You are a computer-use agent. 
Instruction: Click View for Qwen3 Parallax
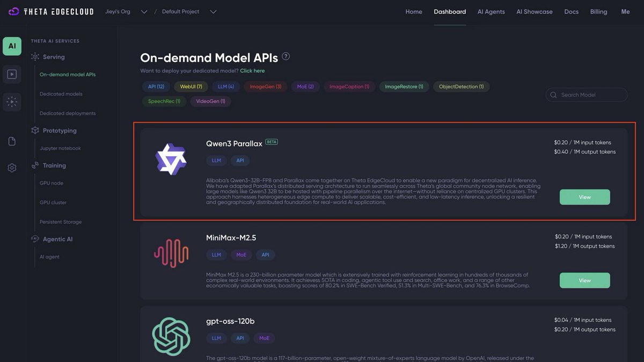pyautogui.click(x=584, y=197)
